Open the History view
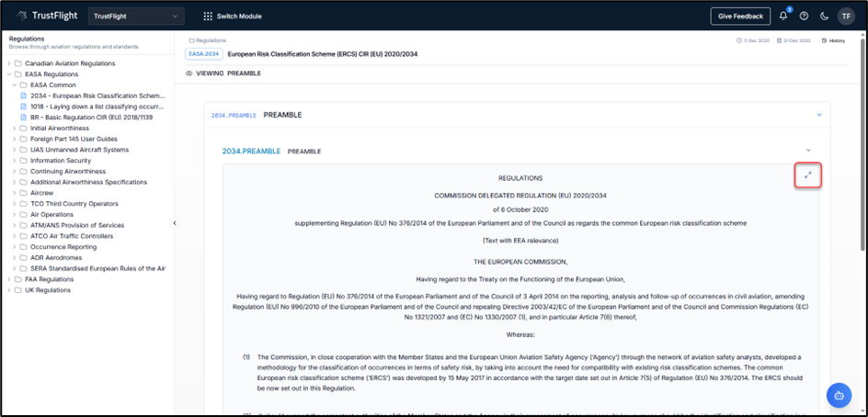This screenshot has width=868, height=417. [x=834, y=40]
